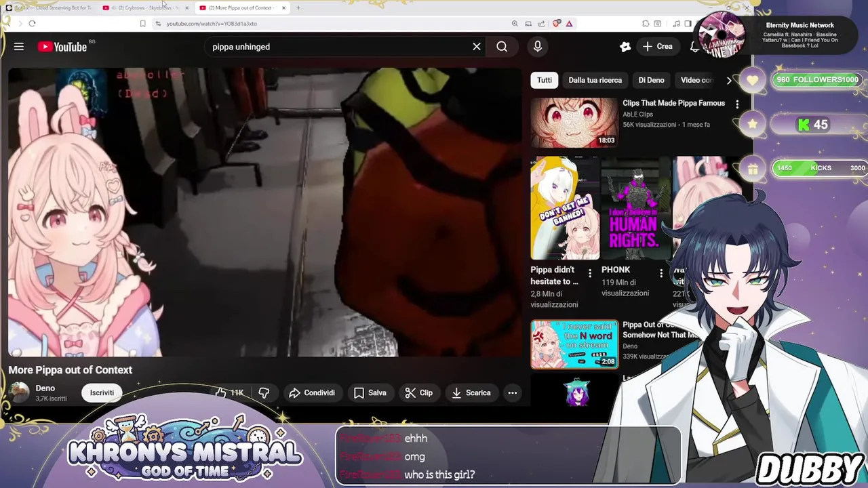Open the Crea create menu
Image resolution: width=868 pixels, height=488 pixels.
[657, 47]
